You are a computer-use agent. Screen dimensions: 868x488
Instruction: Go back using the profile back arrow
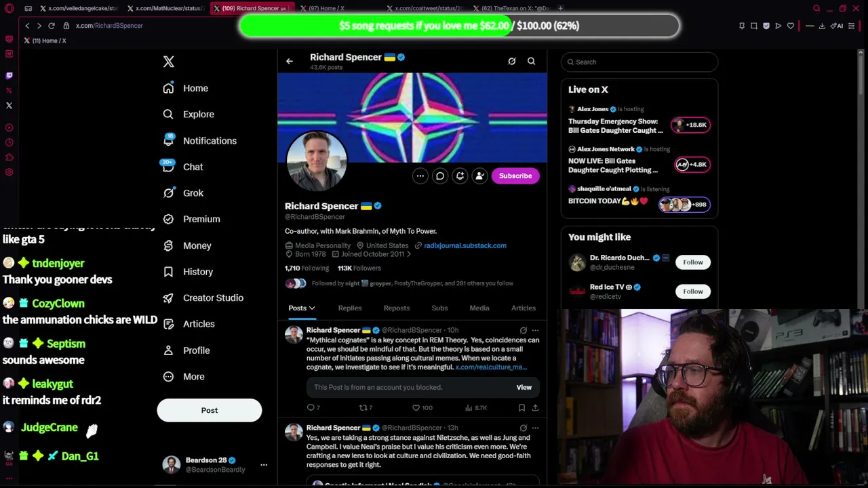(x=290, y=61)
